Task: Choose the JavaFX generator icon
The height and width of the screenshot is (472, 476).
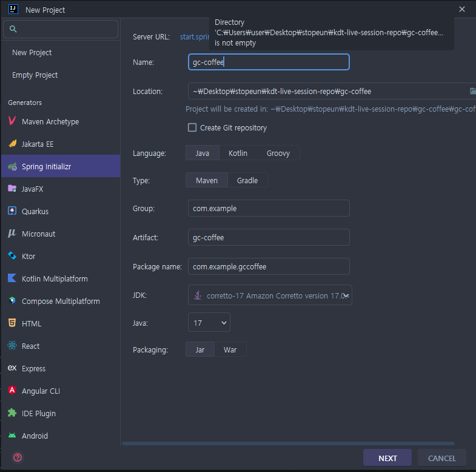Action: pyautogui.click(x=12, y=189)
